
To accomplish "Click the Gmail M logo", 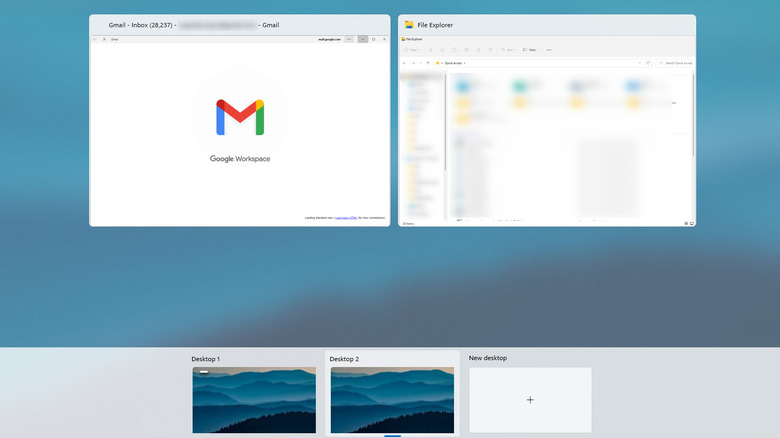I will [x=240, y=117].
